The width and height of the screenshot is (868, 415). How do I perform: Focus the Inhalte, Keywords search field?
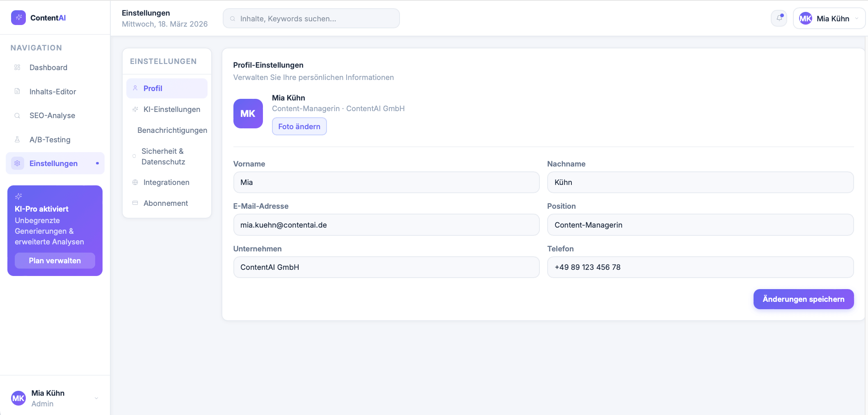tap(312, 18)
